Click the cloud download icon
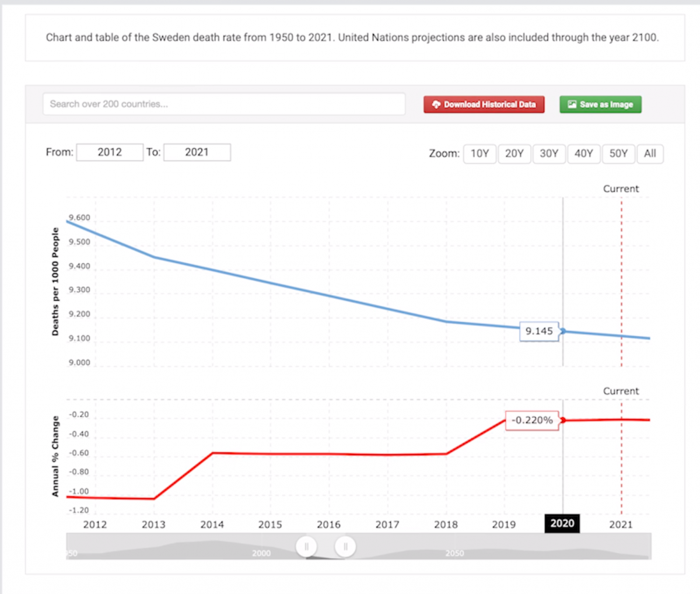The image size is (700, 594). click(436, 104)
